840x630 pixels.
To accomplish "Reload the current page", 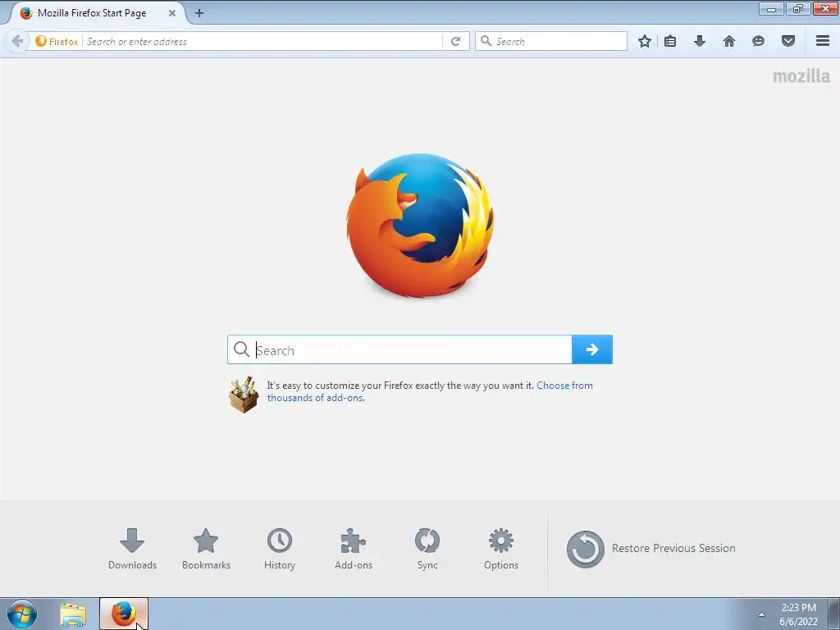I will click(x=456, y=41).
